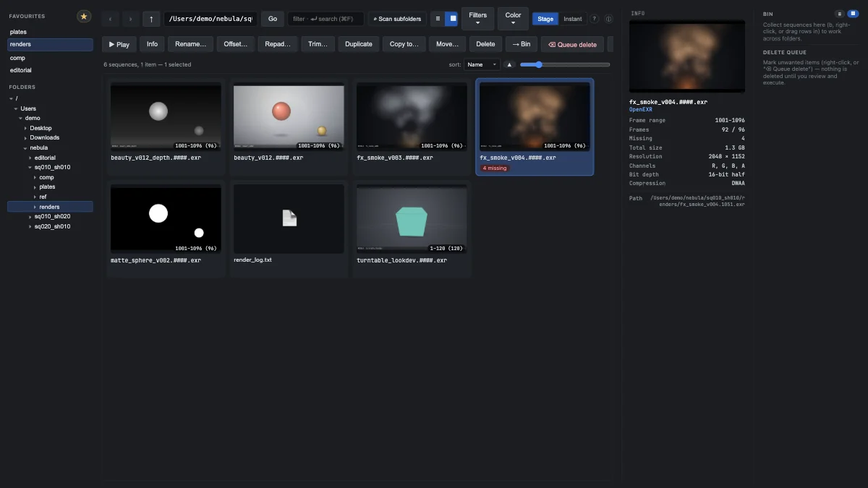868x488 pixels.
Task: Switch to Instant mode
Action: [572, 19]
